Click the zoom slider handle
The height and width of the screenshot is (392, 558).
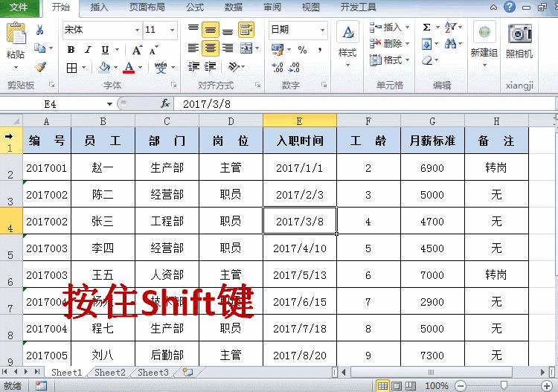click(x=504, y=385)
